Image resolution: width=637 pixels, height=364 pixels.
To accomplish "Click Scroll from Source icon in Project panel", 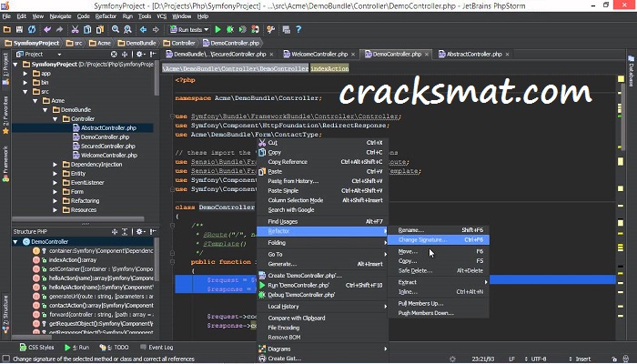I will [114, 54].
